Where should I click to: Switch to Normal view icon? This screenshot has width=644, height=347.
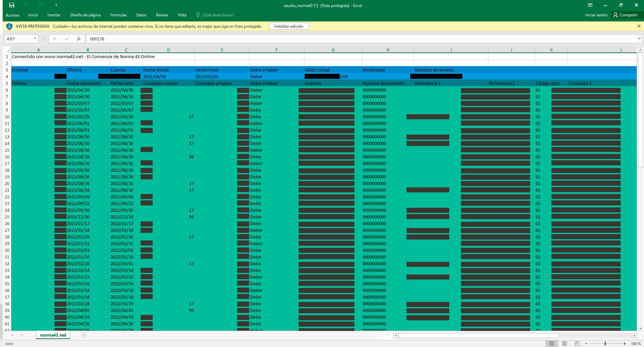(x=551, y=343)
